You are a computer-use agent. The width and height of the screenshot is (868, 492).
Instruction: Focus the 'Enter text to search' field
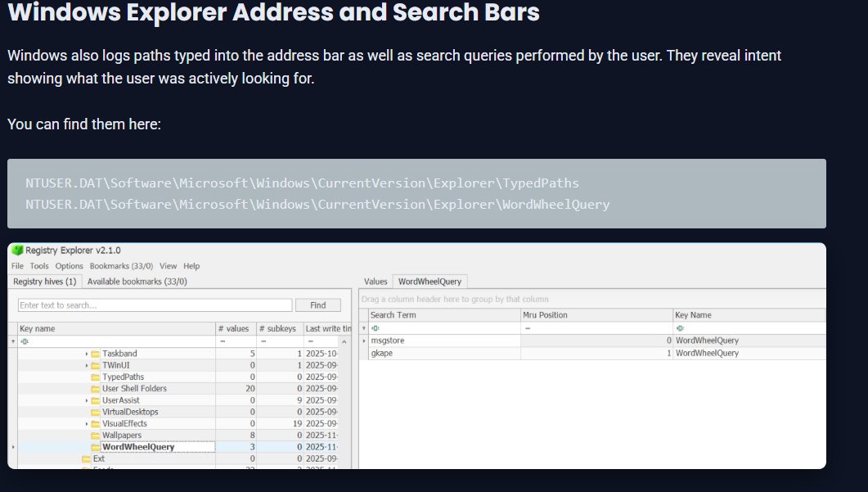click(155, 305)
